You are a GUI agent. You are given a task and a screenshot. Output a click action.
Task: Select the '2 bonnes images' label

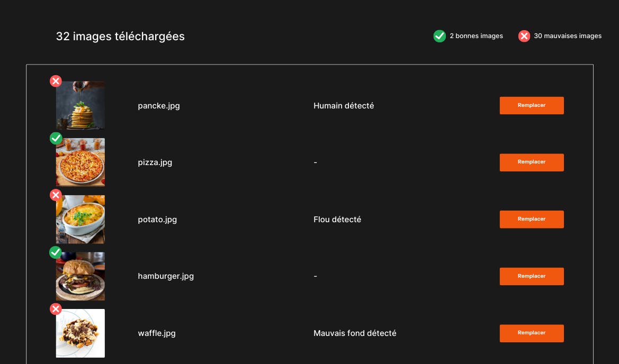click(x=476, y=36)
